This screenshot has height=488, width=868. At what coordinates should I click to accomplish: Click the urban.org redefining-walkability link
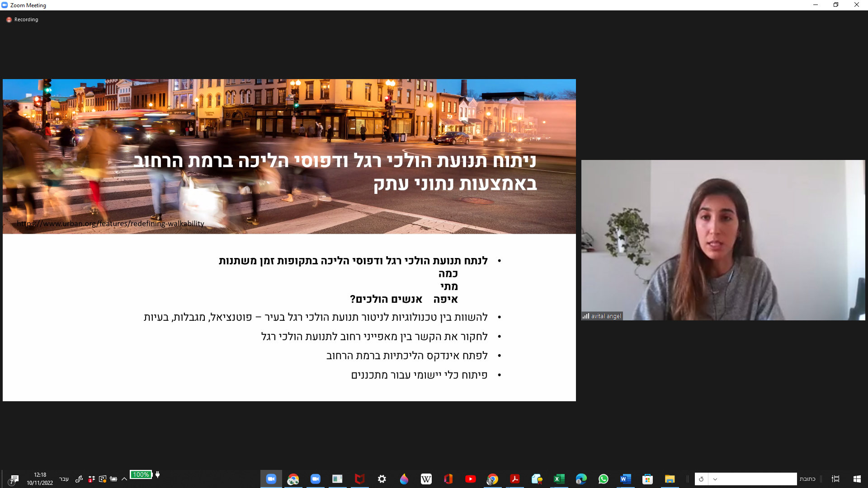click(111, 224)
